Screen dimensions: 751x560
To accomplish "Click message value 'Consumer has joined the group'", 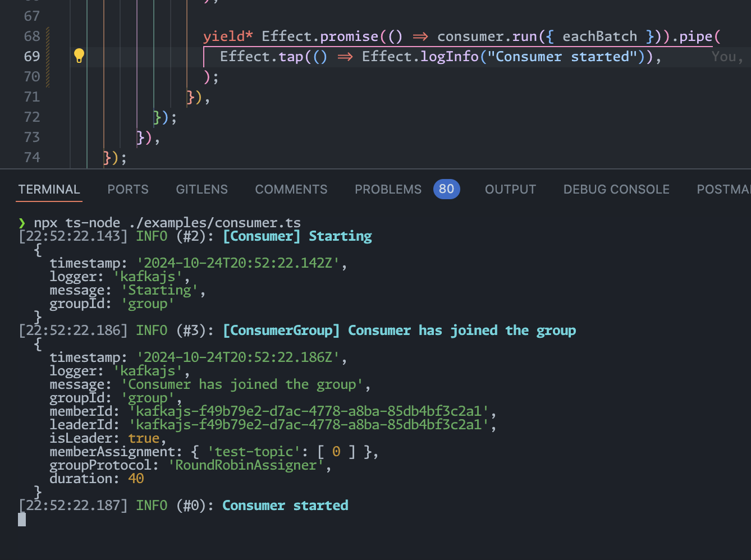I will (242, 384).
